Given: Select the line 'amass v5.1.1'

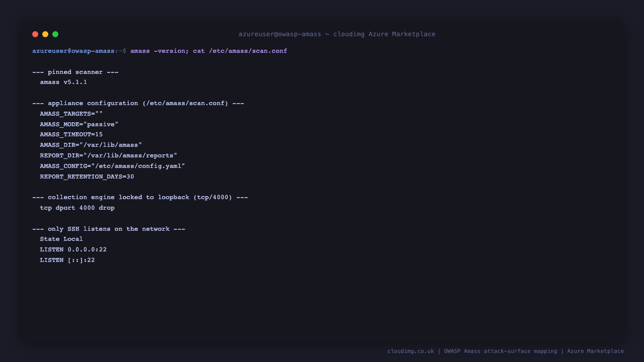Looking at the screenshot, I should tap(63, 82).
